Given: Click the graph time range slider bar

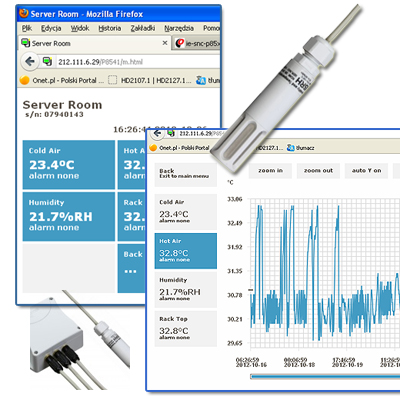Looking at the screenshot, I should point(325,377).
